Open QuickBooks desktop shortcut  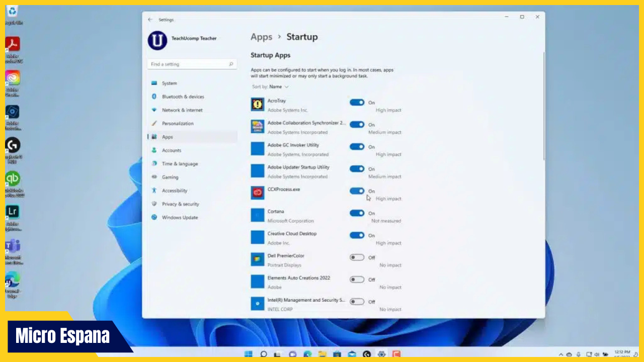13,179
